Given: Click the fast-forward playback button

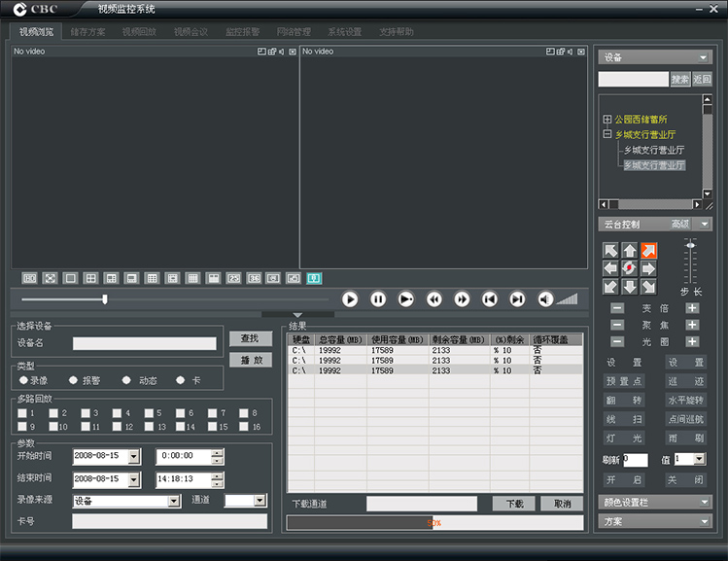Looking at the screenshot, I should [x=462, y=299].
